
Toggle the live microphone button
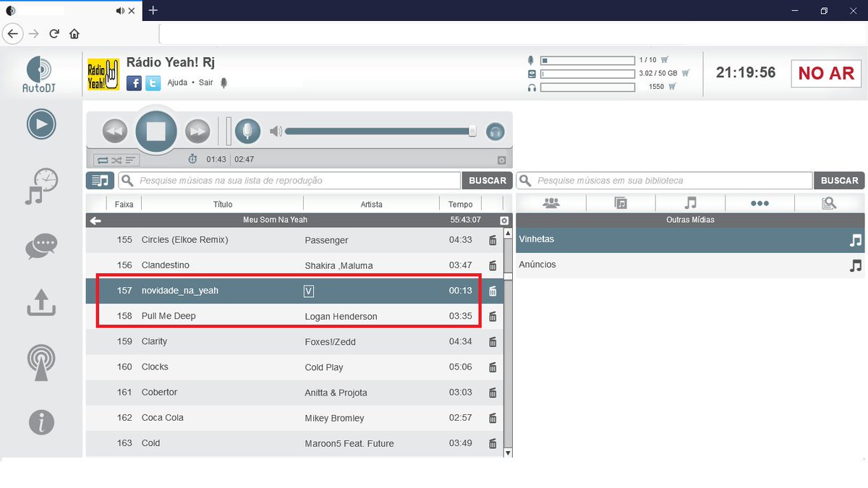tap(247, 132)
